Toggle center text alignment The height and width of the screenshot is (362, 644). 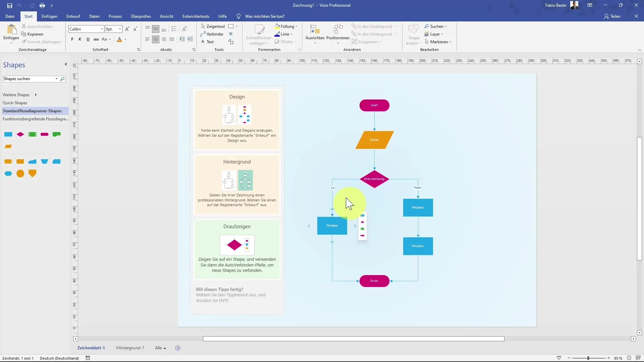click(156, 39)
